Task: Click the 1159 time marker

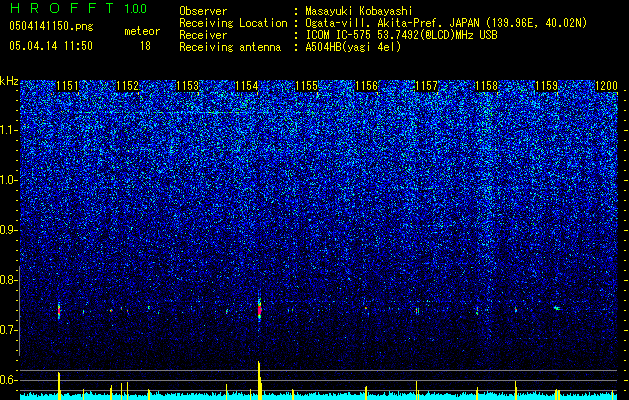Action: pos(546,85)
